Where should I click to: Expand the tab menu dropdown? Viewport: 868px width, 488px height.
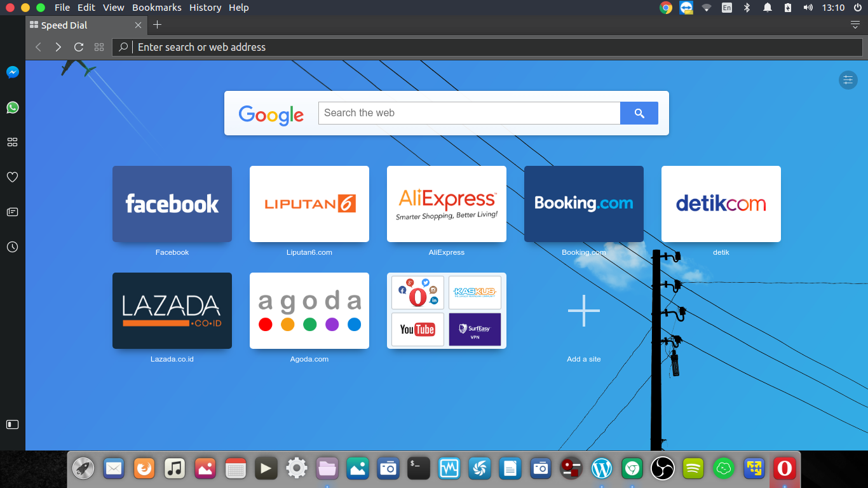coord(855,25)
